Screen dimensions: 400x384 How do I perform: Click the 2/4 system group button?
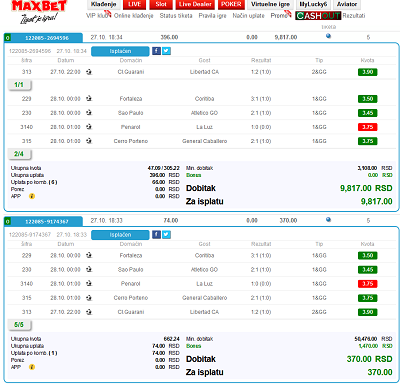(19, 154)
